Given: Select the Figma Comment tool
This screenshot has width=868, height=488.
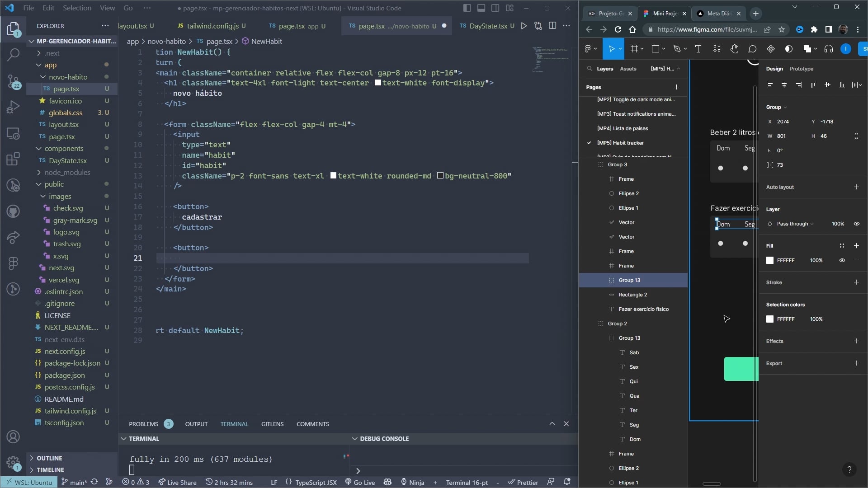Looking at the screenshot, I should 752,49.
